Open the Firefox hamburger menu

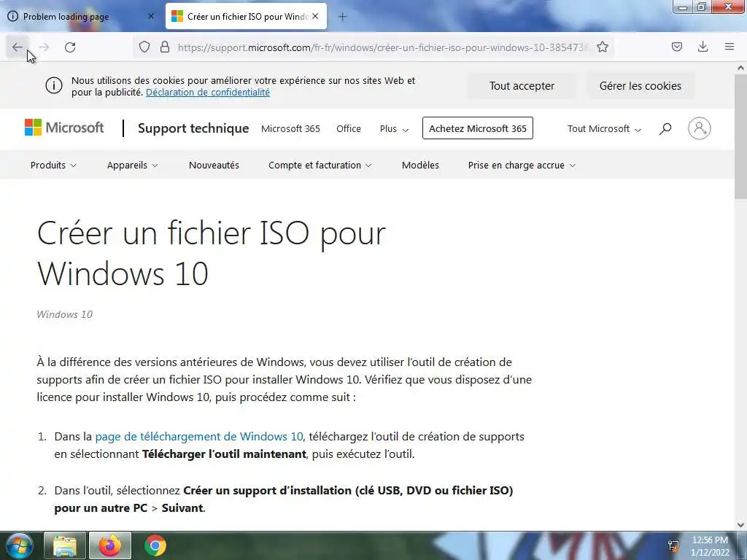pos(729,47)
